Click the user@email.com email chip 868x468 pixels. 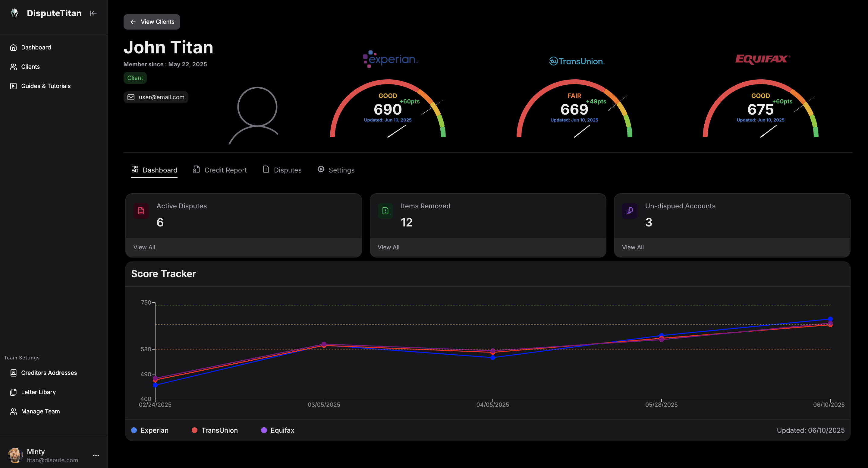pyautogui.click(x=156, y=97)
